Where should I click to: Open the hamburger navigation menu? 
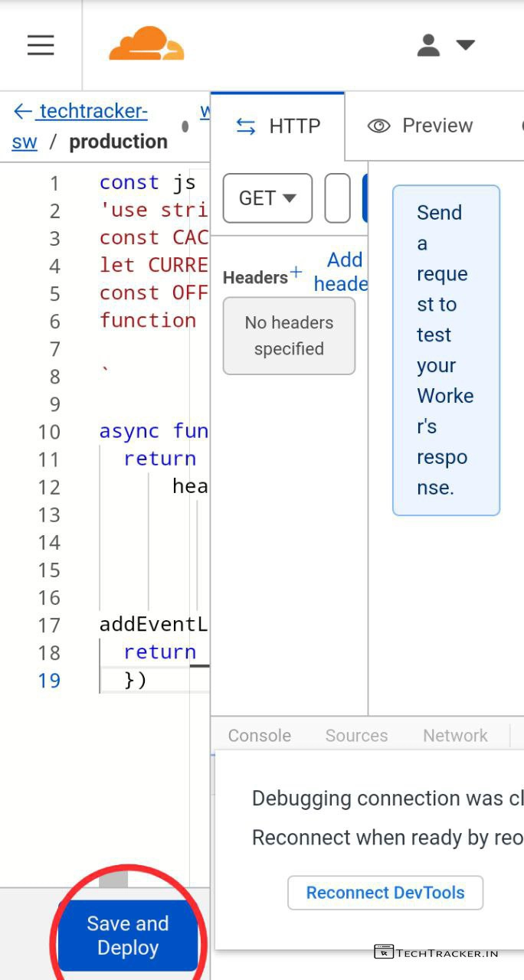click(x=41, y=46)
